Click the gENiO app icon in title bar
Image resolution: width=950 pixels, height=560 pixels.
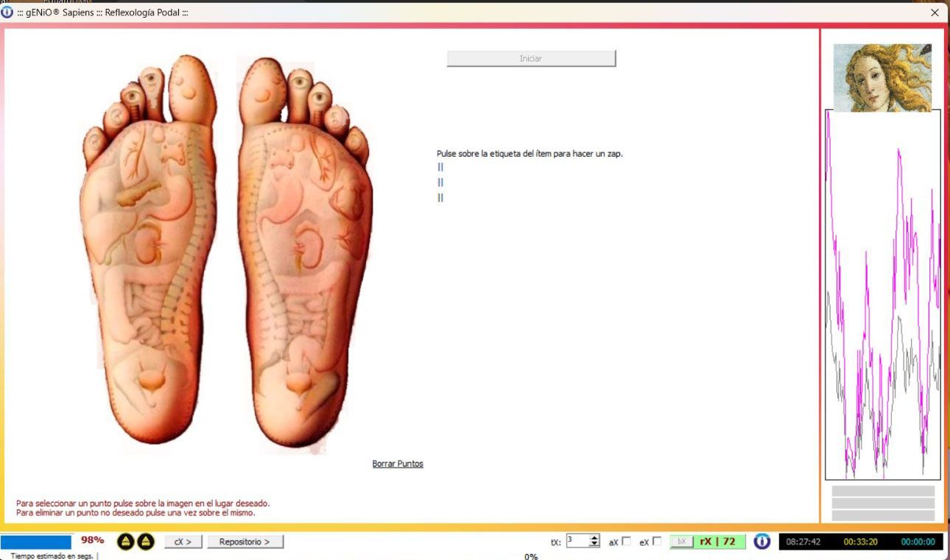coord(7,13)
